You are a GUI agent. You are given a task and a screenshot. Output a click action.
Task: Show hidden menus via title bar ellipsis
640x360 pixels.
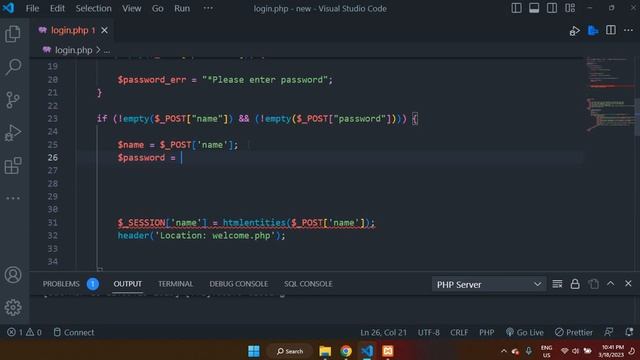pos(208,8)
